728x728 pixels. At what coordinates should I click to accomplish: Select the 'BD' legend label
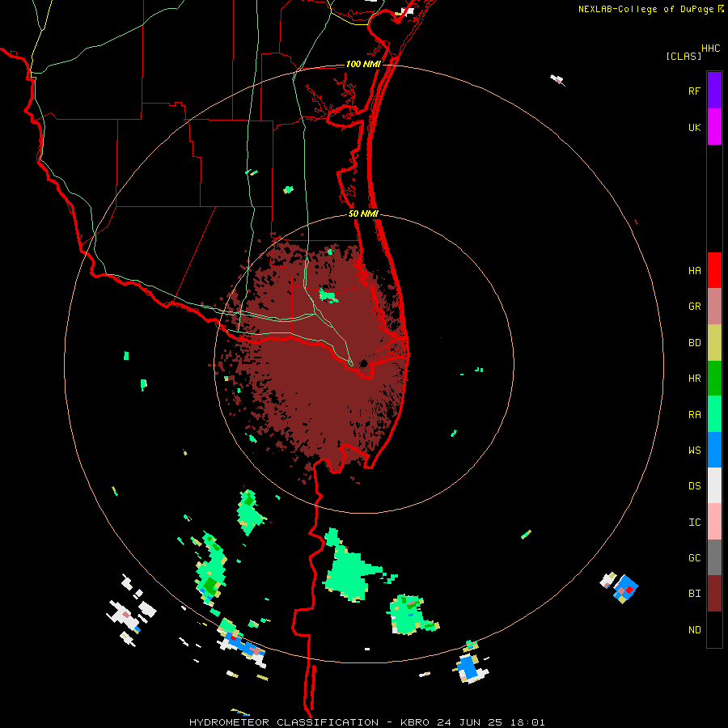694,343
